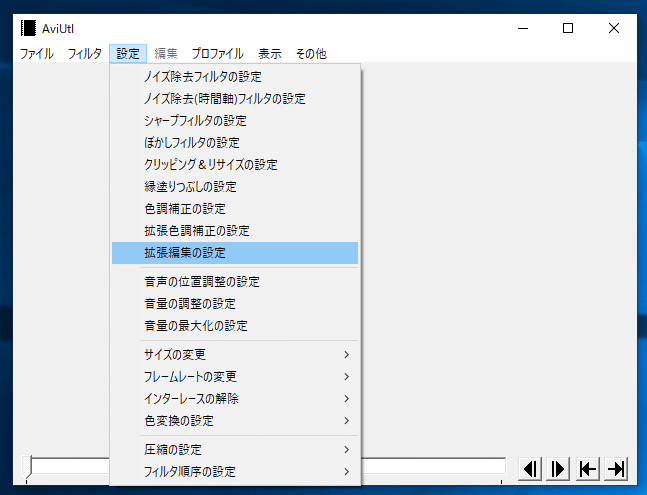Jump to the first frame
This screenshot has width=647, height=495.
coord(588,469)
